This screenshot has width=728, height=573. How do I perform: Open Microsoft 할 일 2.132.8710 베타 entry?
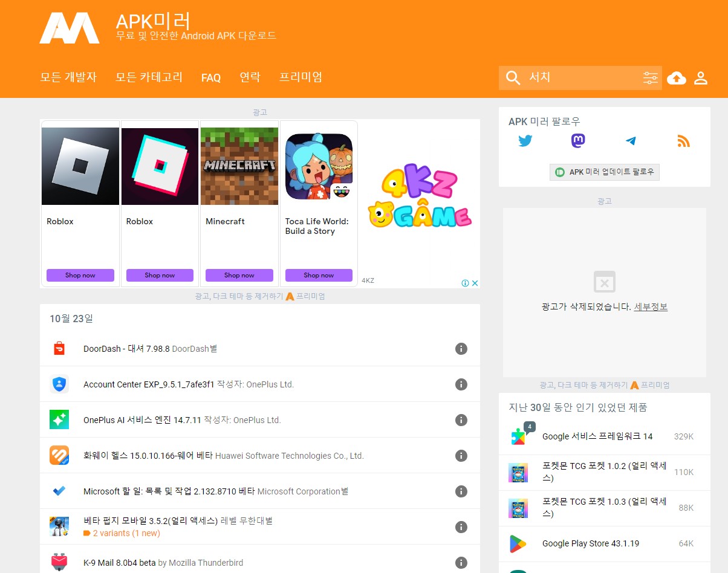(x=169, y=491)
